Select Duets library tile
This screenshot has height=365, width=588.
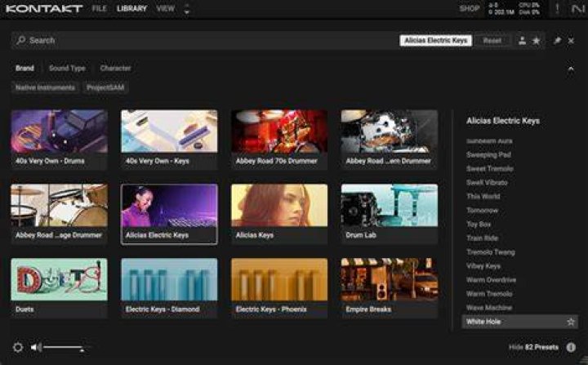pos(60,288)
